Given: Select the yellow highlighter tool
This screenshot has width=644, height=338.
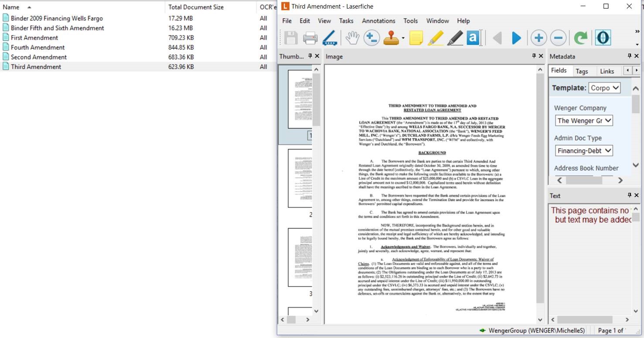Looking at the screenshot, I should (x=435, y=38).
